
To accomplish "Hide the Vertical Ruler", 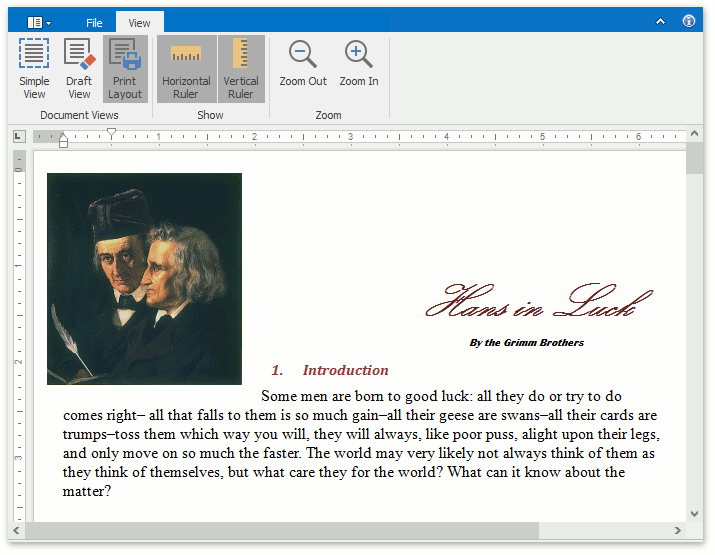I will coord(240,68).
